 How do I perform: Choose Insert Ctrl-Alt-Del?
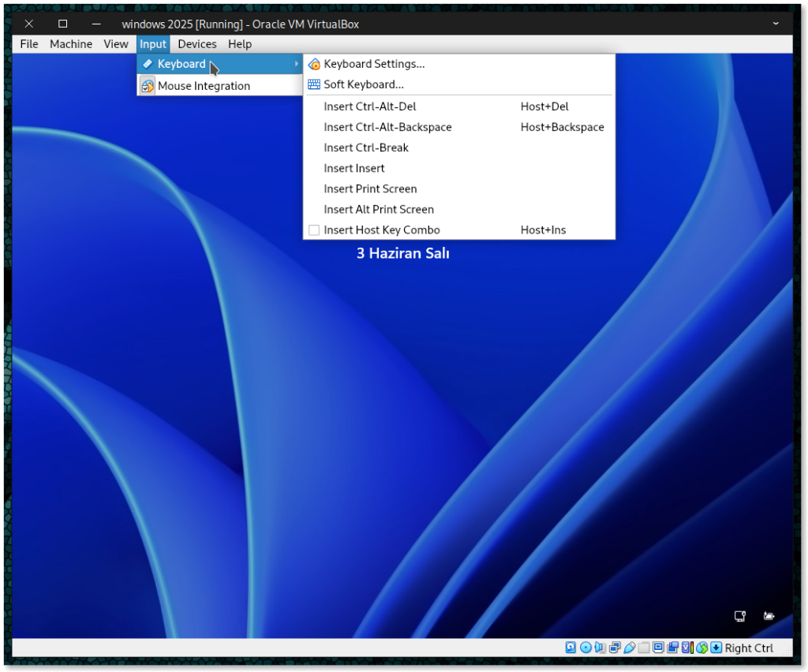click(459, 106)
